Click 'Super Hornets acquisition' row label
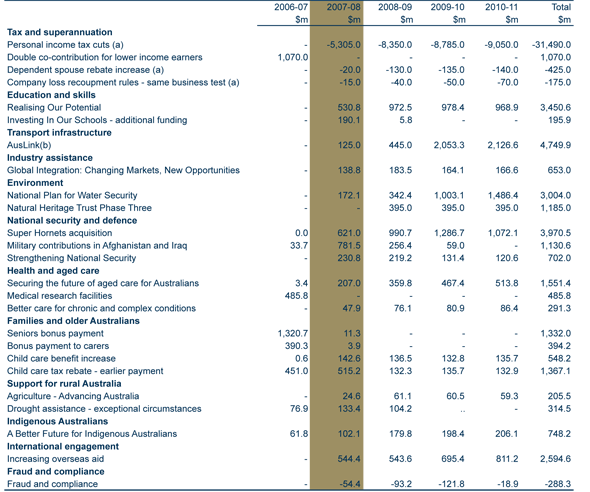Viewport: 590px width, 492px height. pyautogui.click(x=59, y=233)
